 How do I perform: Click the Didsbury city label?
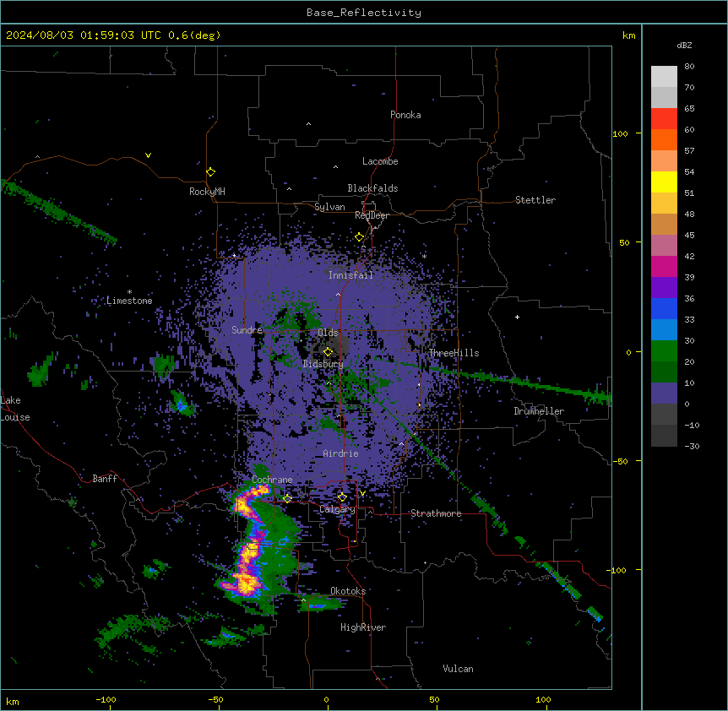pyautogui.click(x=323, y=364)
